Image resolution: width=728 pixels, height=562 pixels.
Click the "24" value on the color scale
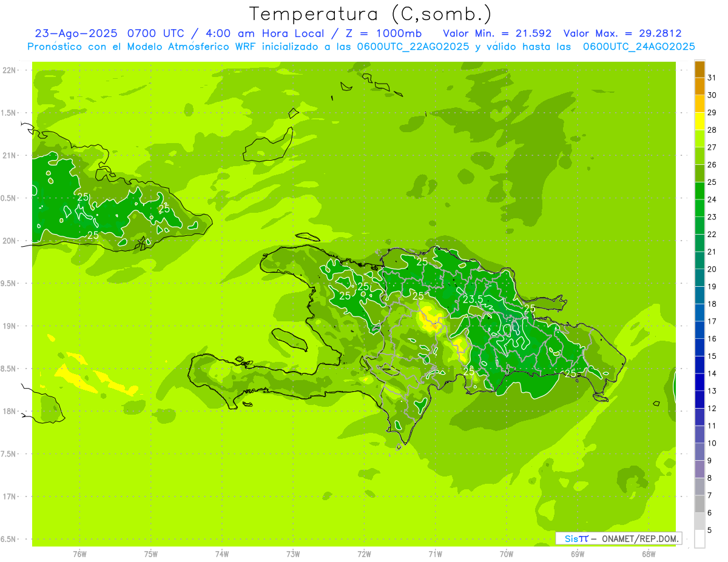pos(712,199)
